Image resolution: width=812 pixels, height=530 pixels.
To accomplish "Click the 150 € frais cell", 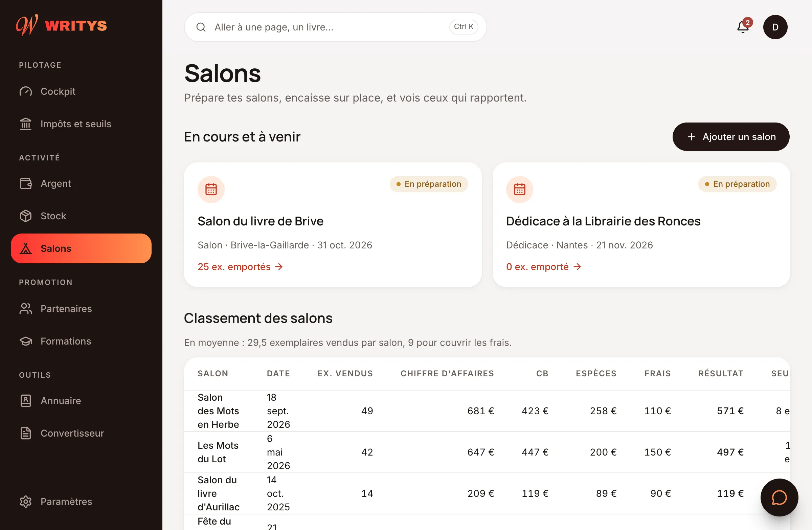I will pyautogui.click(x=657, y=452).
